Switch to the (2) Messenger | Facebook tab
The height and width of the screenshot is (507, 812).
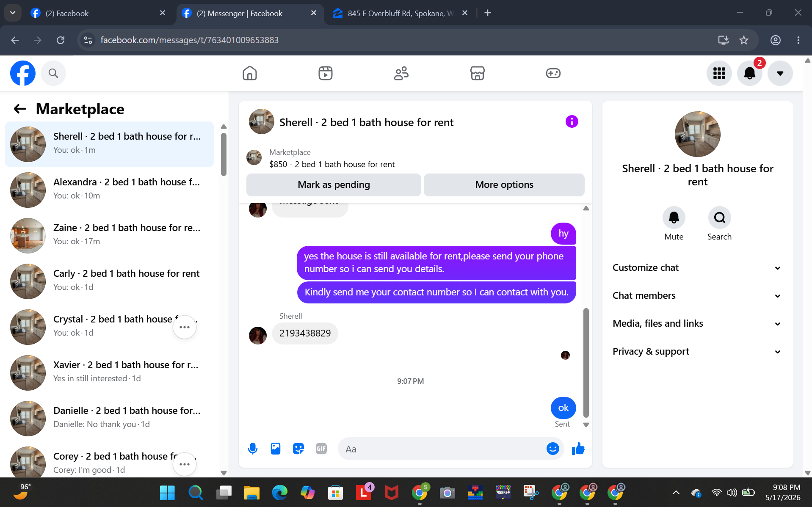[250, 13]
